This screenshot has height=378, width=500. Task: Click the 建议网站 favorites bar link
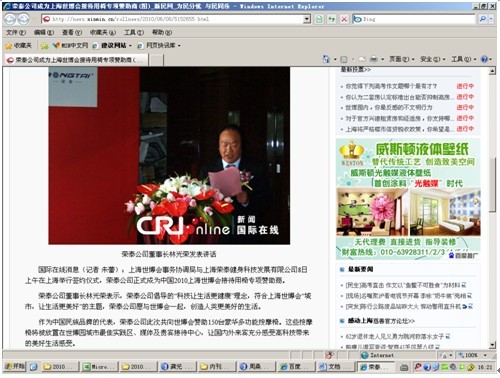coord(113,45)
